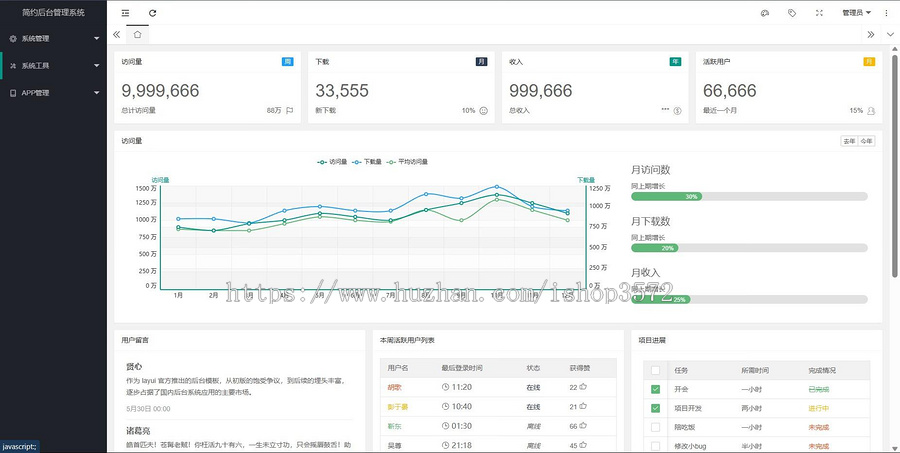The width and height of the screenshot is (900, 453).
Task: Expand the APP管理 sidebar menu arrow
Action: tap(96, 93)
